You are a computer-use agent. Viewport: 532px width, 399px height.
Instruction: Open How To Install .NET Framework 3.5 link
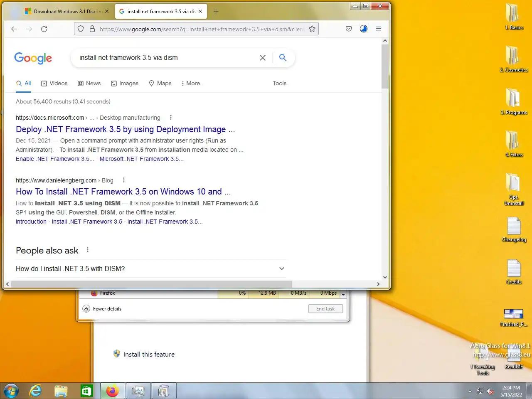point(123,192)
